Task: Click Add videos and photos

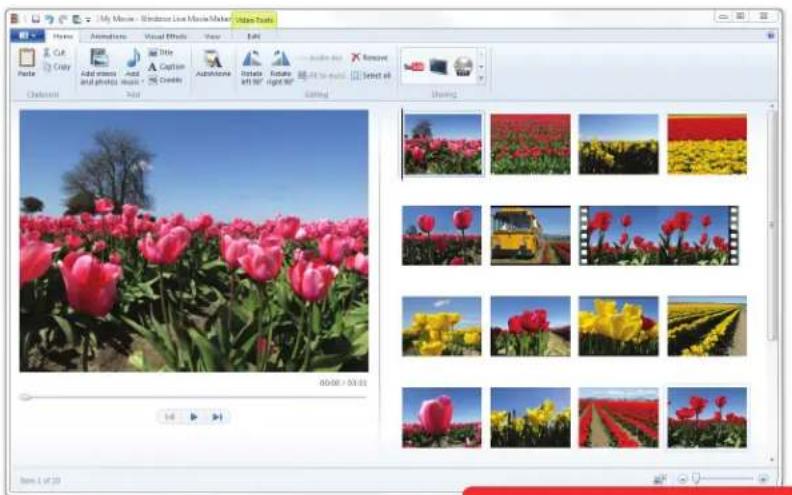Action: (x=99, y=67)
